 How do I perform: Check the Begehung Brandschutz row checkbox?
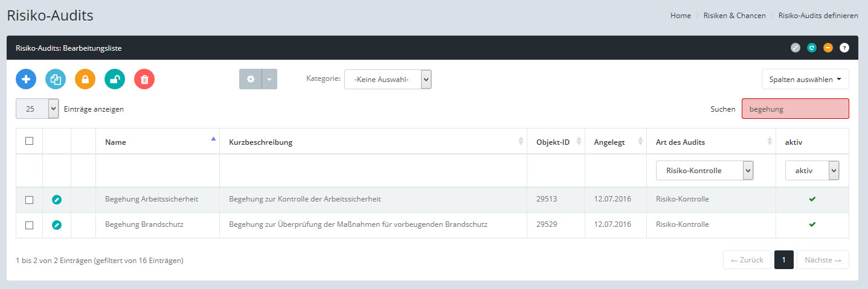tap(29, 225)
